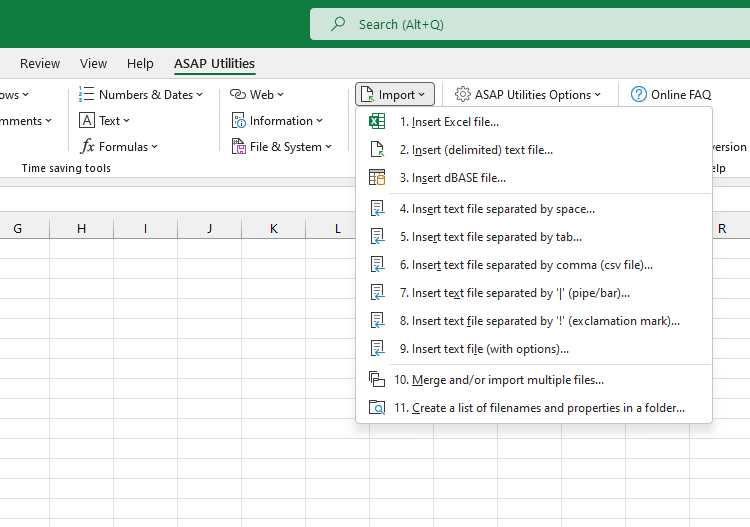750x527 pixels.
Task: Click icon next to pipe/bar separated entry
Action: (377, 293)
